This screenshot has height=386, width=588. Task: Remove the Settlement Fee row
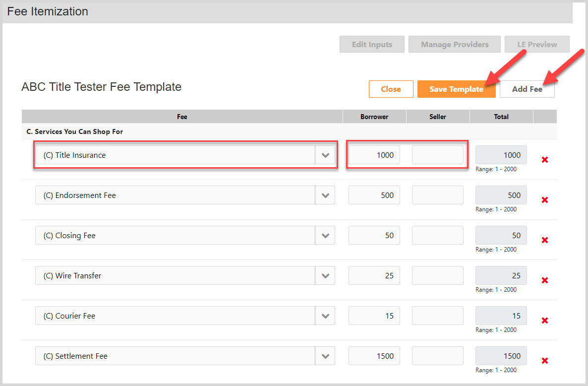544,361
